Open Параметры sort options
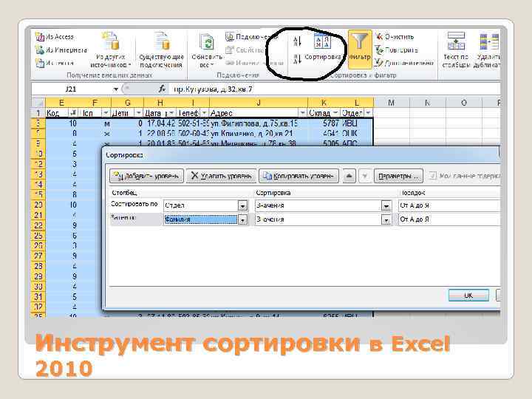Image resolution: width=532 pixels, height=399 pixels. (398, 176)
